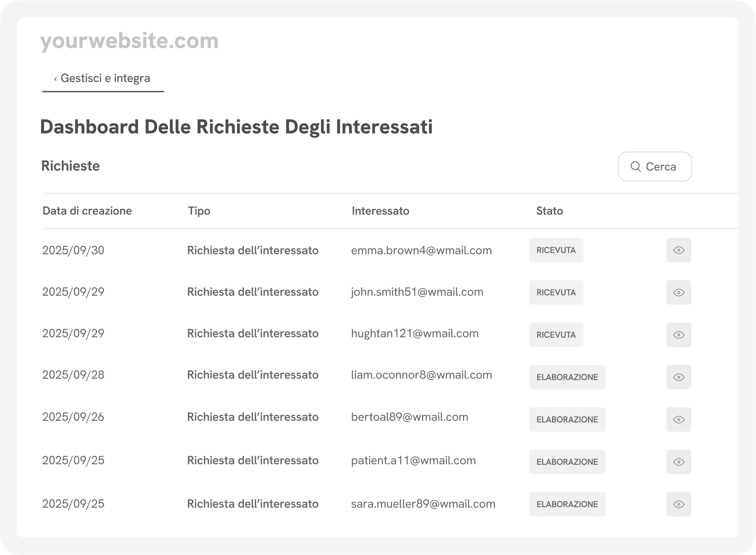Click eye icon for liam.oconnor8@wmail.com
The width and height of the screenshot is (756, 555).
(x=678, y=377)
